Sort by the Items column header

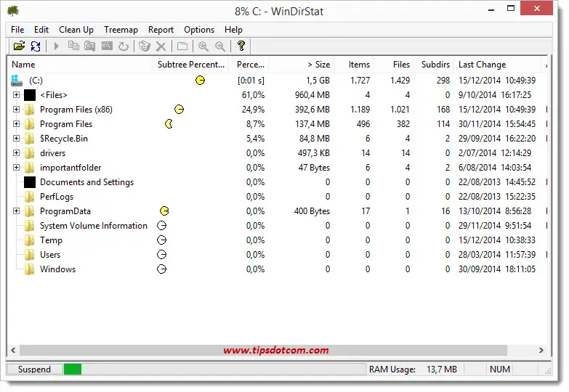click(x=354, y=65)
